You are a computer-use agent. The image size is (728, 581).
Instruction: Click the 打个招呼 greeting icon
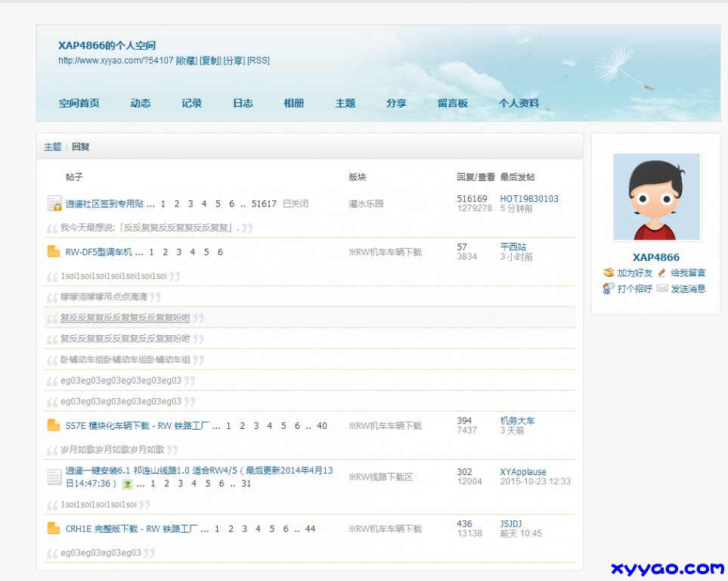tap(609, 289)
